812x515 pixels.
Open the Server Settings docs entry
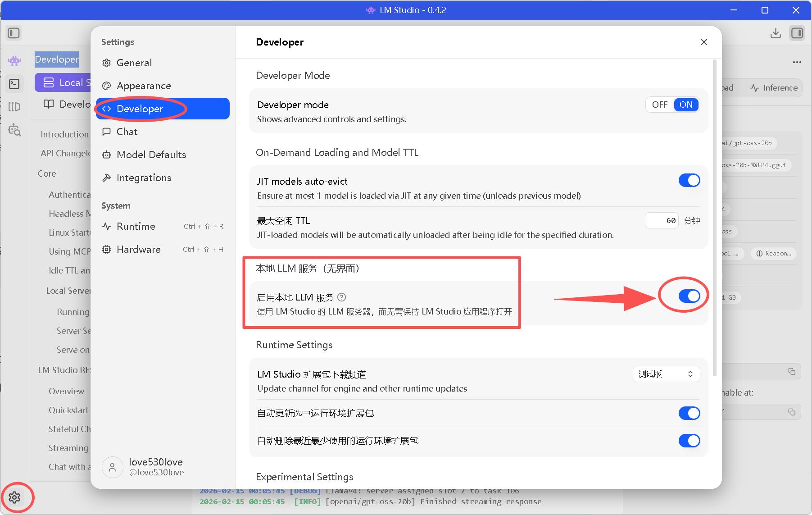[73, 331]
